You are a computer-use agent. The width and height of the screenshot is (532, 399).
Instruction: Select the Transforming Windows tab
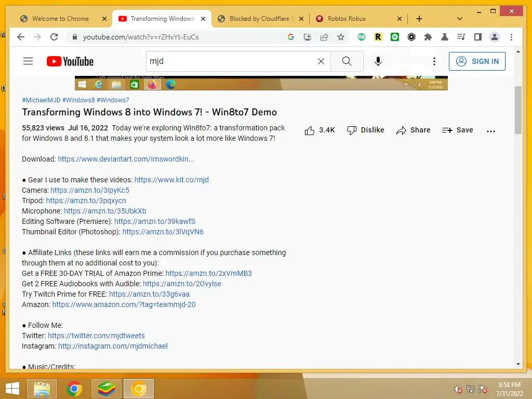(162, 19)
